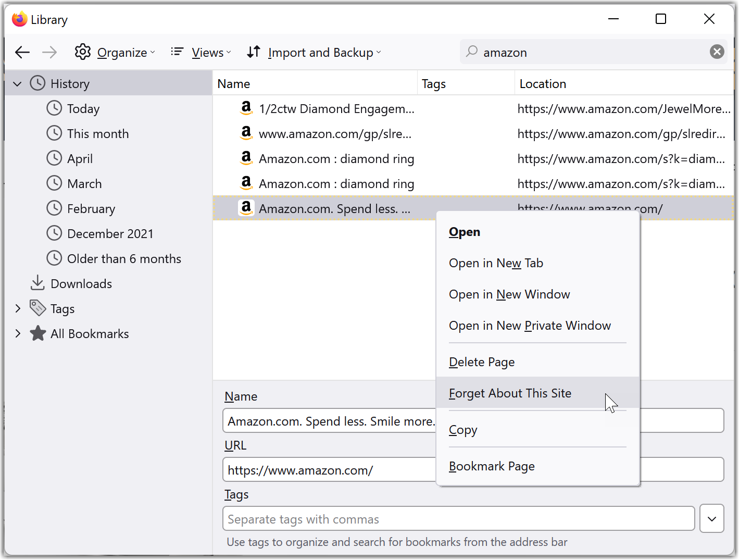The height and width of the screenshot is (560, 739).
Task: Open Downloads in the sidebar
Action: point(81,283)
